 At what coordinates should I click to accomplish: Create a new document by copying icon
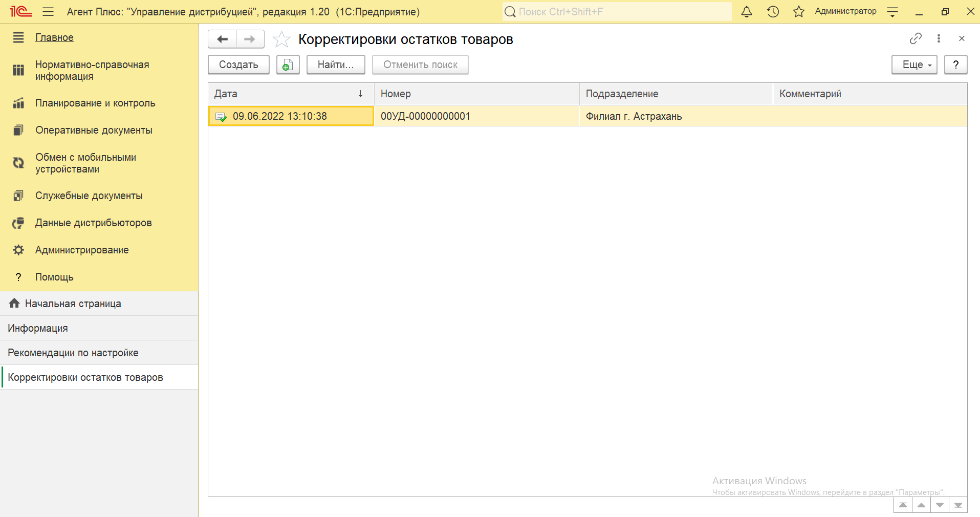click(x=288, y=65)
